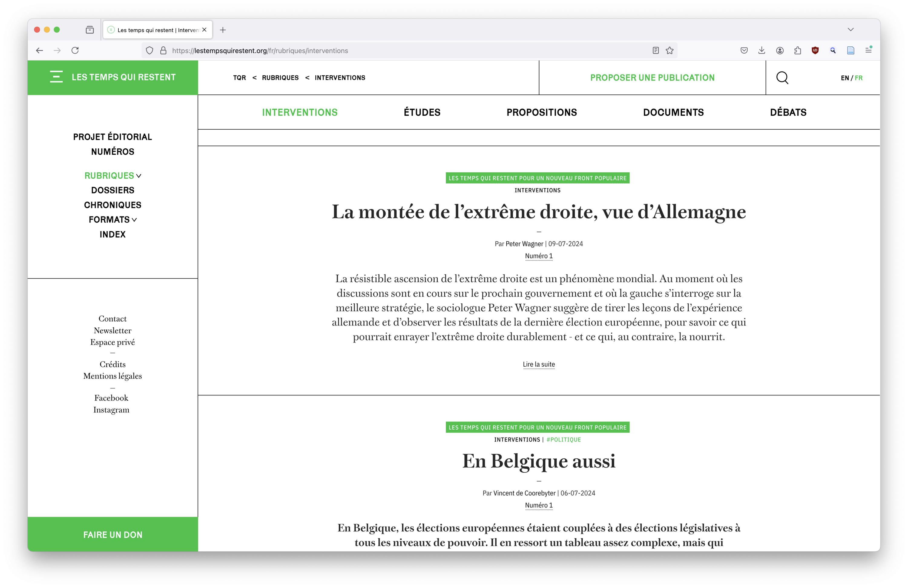
Task: Click the hamburger menu icon in green header
Action: (x=56, y=77)
